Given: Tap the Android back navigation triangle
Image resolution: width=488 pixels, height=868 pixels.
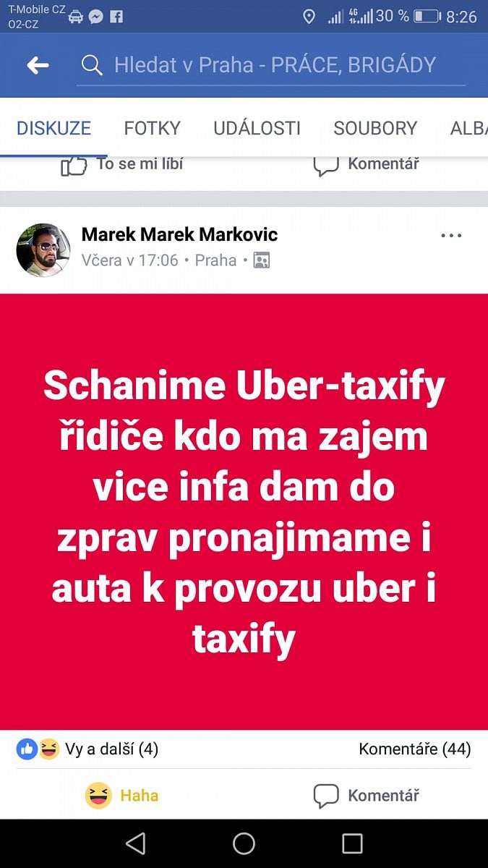Looking at the screenshot, I should [x=135, y=843].
